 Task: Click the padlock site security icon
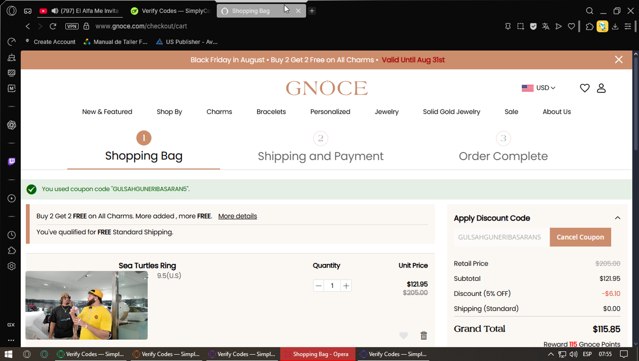tap(86, 26)
